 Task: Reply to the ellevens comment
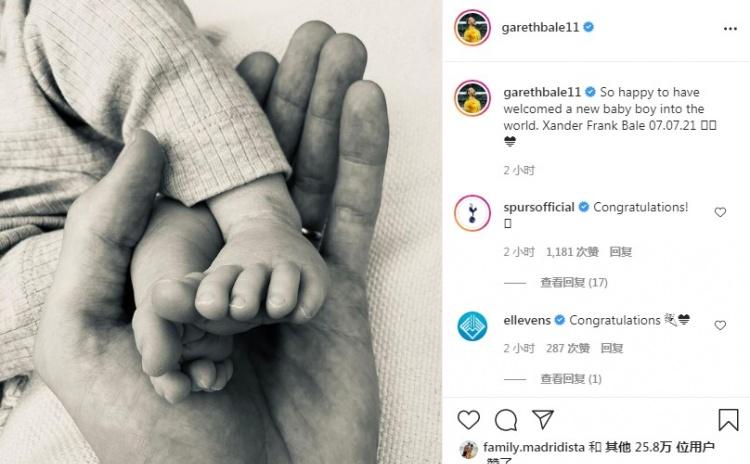612,348
